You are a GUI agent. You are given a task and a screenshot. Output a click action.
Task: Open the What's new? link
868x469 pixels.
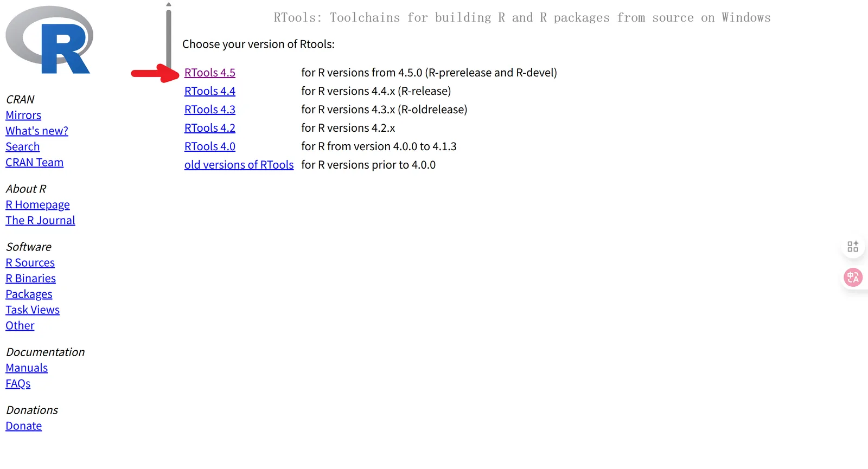click(37, 131)
